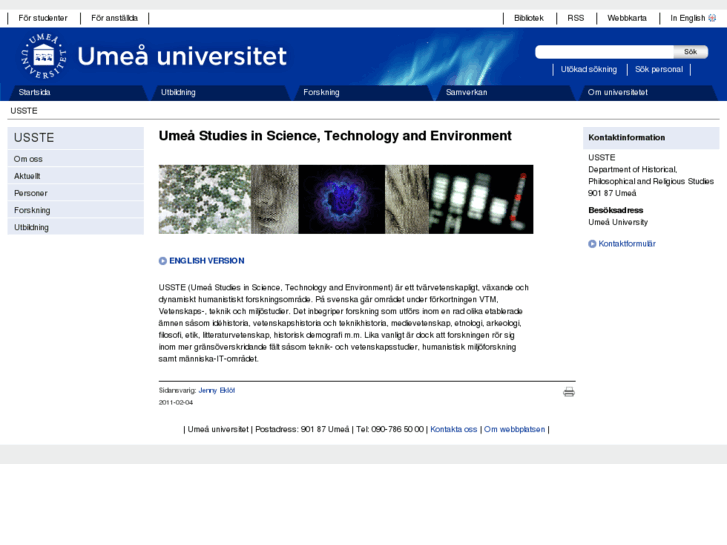This screenshot has width=727, height=545.
Task: Click the USSTE sidebar heading
Action: (76, 138)
